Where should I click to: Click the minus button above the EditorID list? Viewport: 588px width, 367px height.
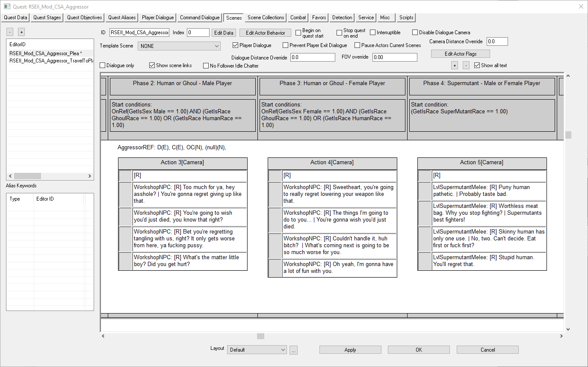pos(10,32)
